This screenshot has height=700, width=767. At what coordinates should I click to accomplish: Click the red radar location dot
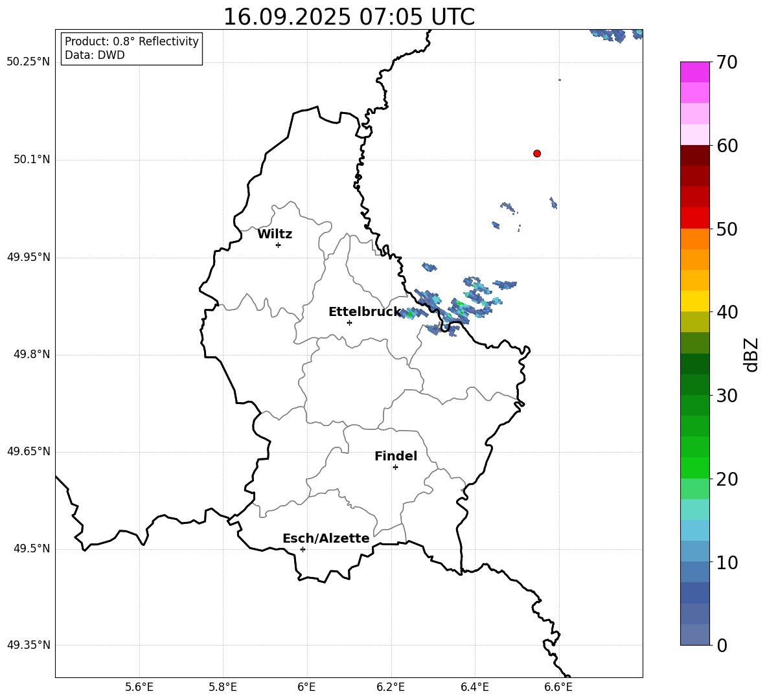pyautogui.click(x=536, y=153)
